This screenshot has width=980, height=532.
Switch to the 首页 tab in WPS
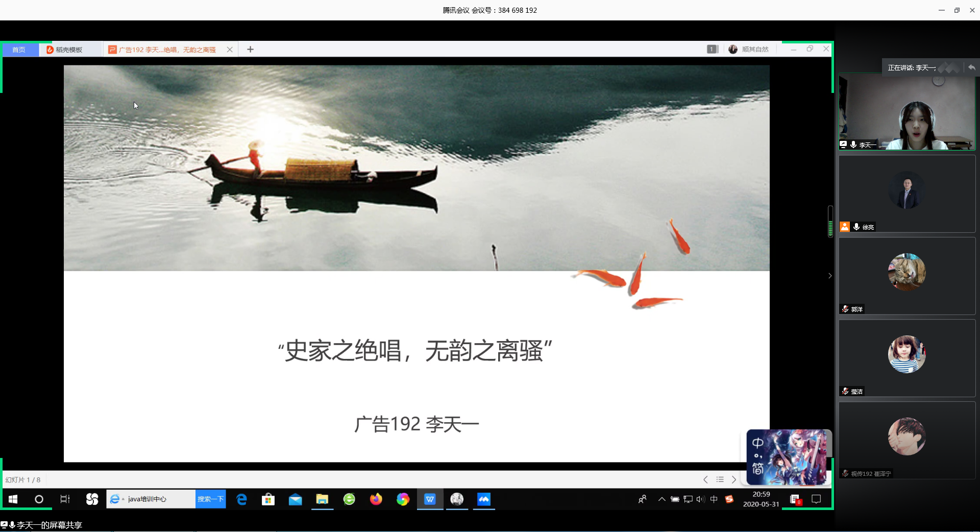click(19, 50)
